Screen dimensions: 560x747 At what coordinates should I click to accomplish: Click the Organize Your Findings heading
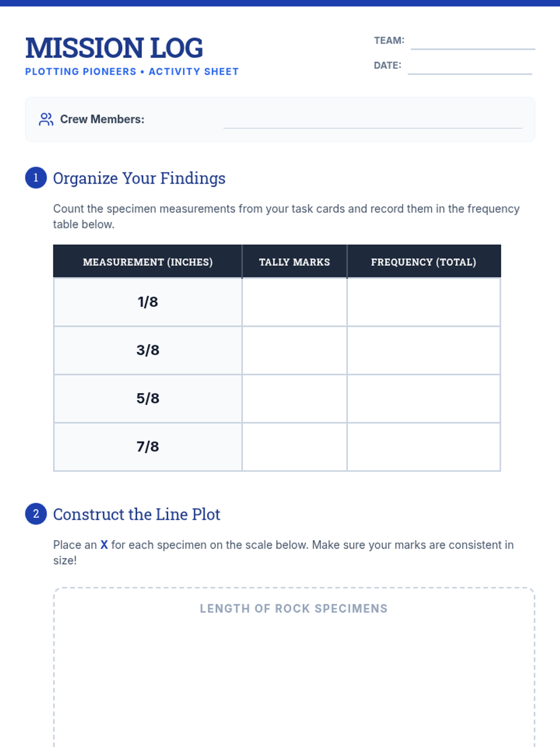click(139, 178)
